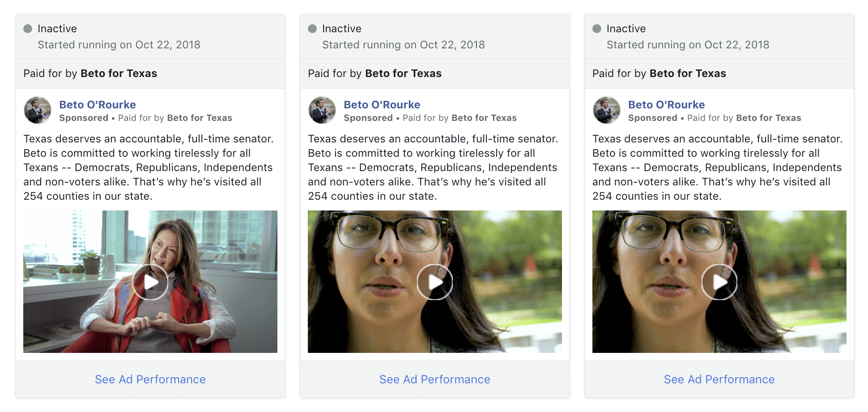Screen dimensions: 868x412
Task: Open Beto O'Rourke page link in middle ad
Action: 382,105
